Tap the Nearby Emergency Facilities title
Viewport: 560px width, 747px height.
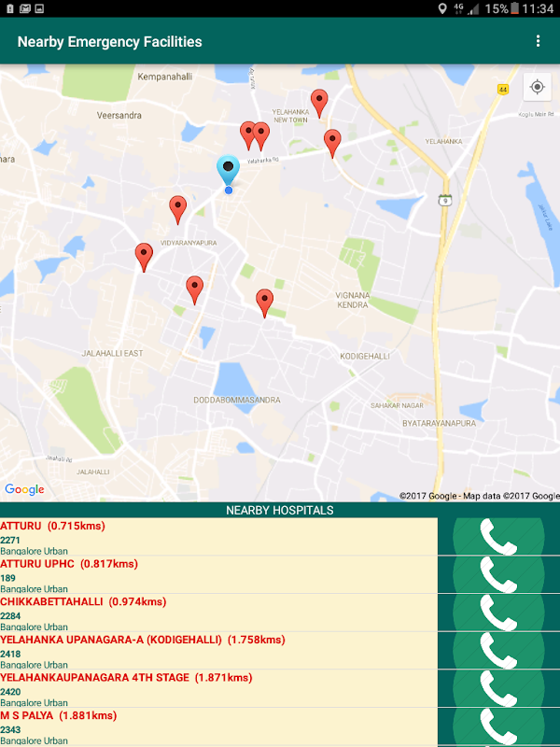pyautogui.click(x=109, y=42)
